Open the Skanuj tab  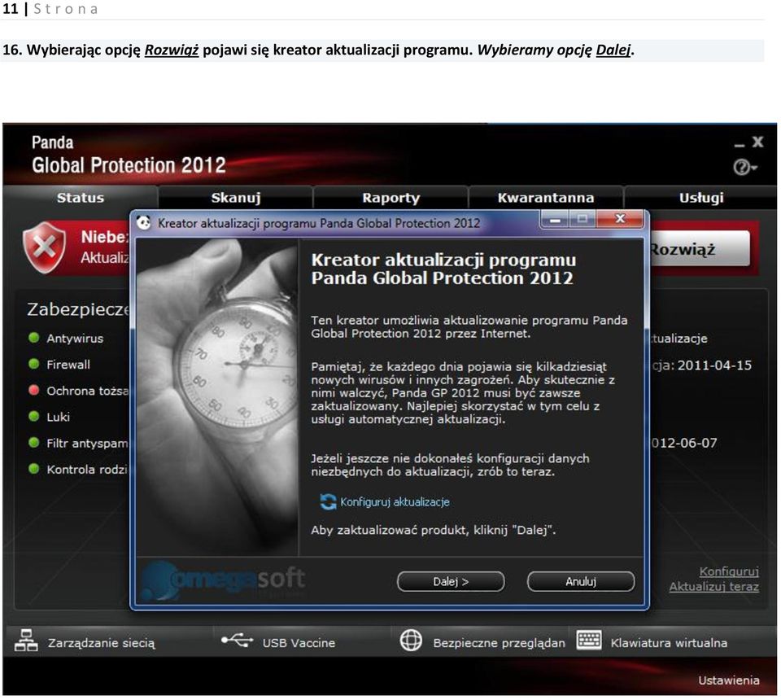point(236,198)
